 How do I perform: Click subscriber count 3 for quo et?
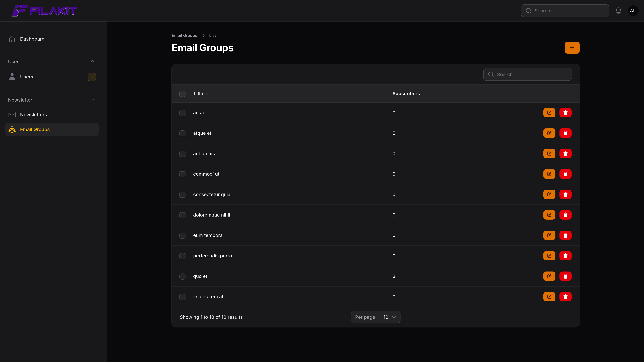394,276
